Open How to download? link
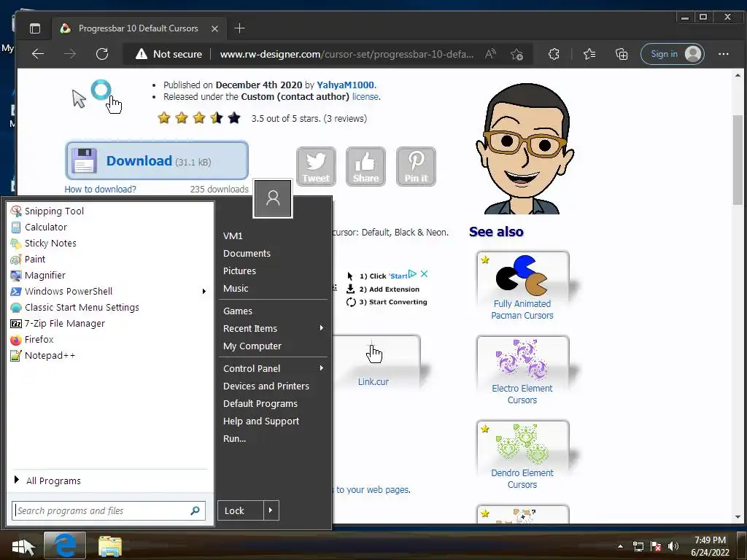747x560 pixels. click(x=100, y=190)
